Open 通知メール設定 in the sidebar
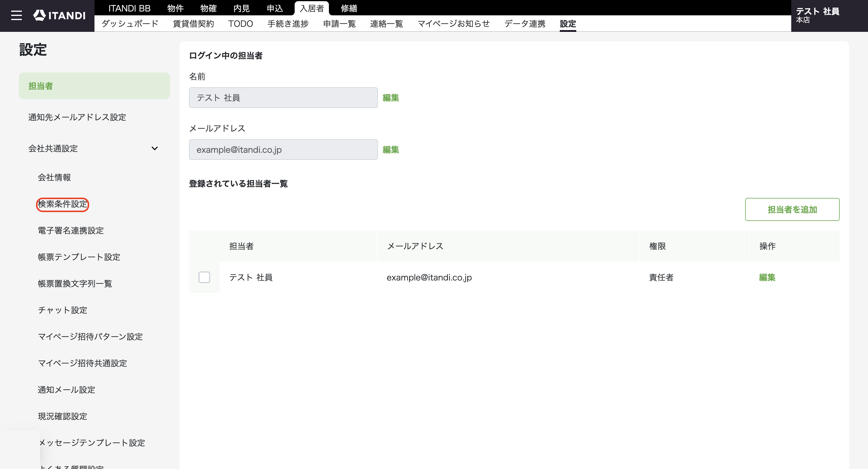This screenshot has height=469, width=868. [66, 390]
